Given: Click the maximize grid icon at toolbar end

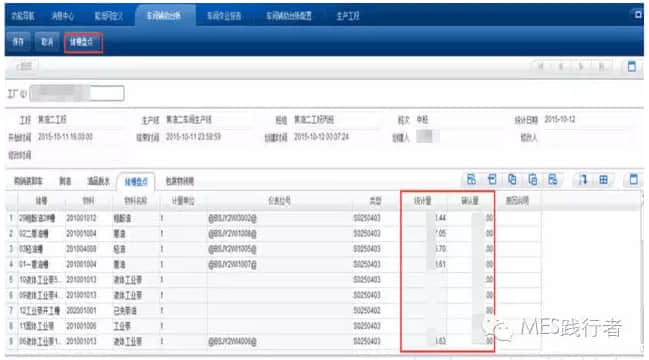Looking at the screenshot, I should pos(634,180).
